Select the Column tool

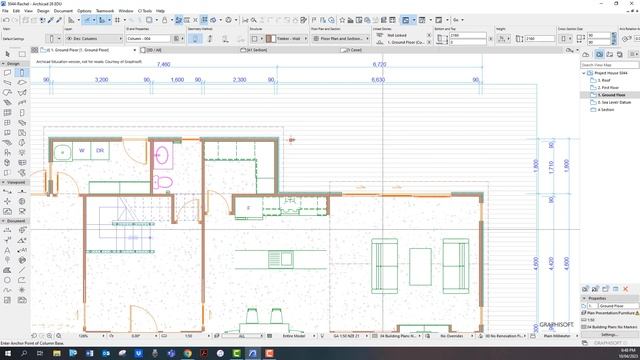(22, 73)
